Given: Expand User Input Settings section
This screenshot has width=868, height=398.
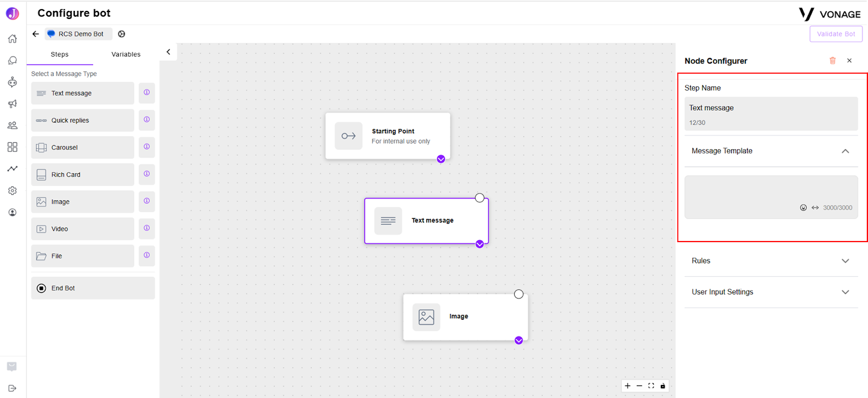Looking at the screenshot, I should pos(771,292).
